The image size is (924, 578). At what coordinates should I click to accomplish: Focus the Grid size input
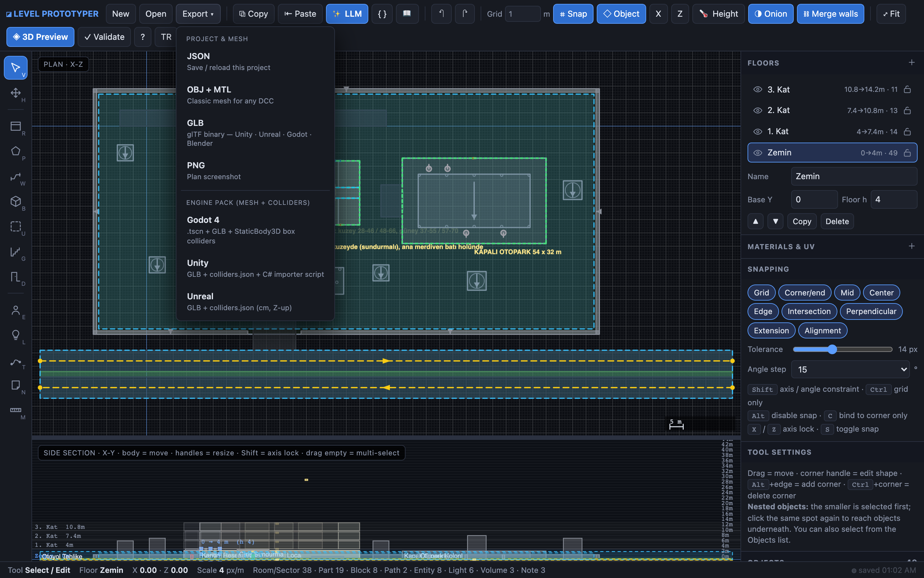pos(522,14)
